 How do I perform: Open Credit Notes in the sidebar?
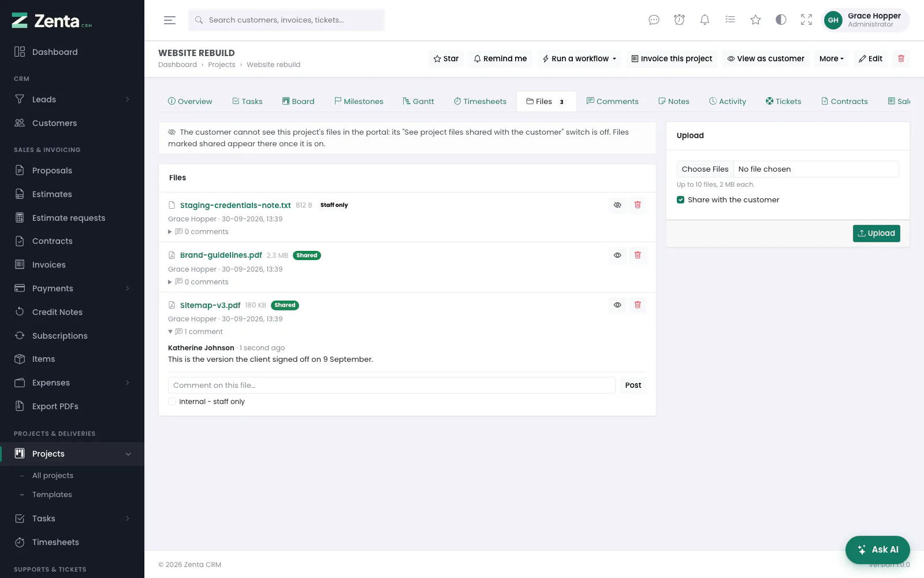coord(72,312)
